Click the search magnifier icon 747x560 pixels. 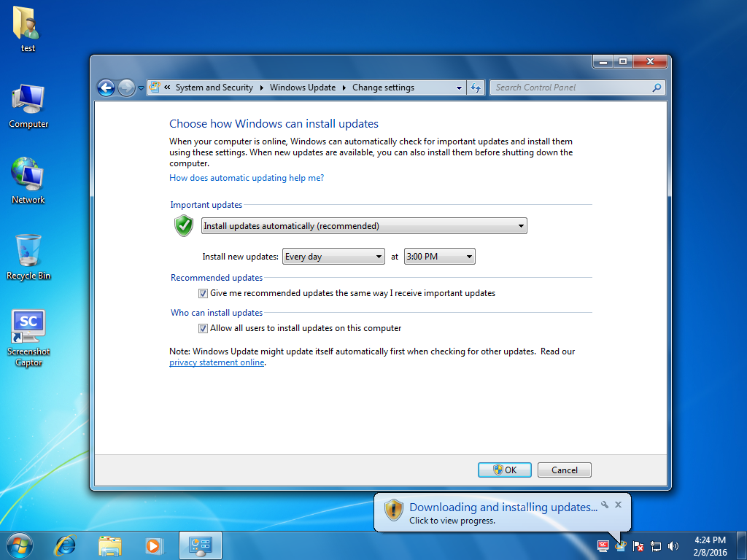click(x=657, y=87)
